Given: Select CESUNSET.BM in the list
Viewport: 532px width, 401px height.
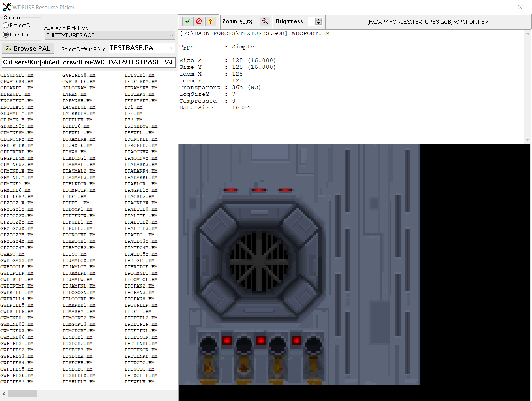Looking at the screenshot, I should 17,75.
